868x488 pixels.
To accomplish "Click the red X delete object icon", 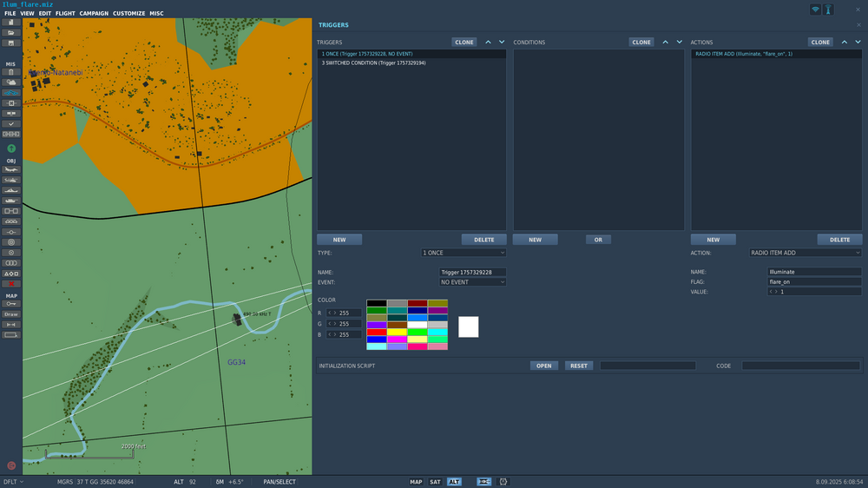I will (11, 284).
